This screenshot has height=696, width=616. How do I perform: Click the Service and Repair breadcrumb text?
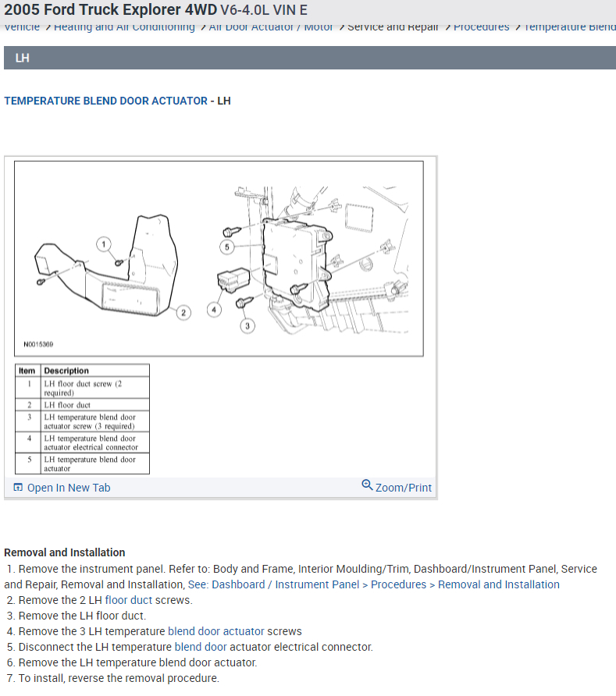click(x=393, y=27)
